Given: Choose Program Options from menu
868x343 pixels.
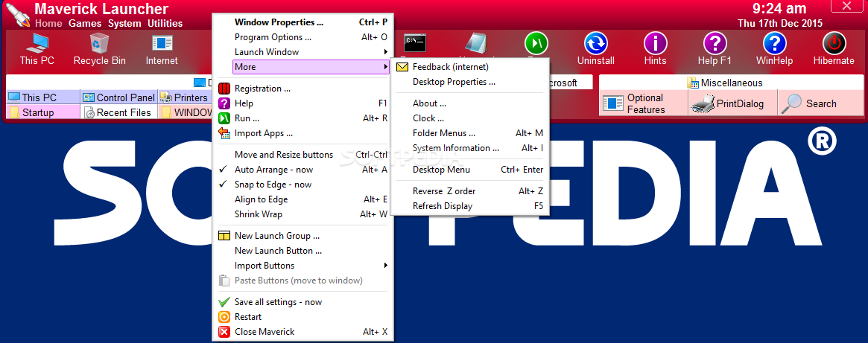Looking at the screenshot, I should click(x=302, y=37).
